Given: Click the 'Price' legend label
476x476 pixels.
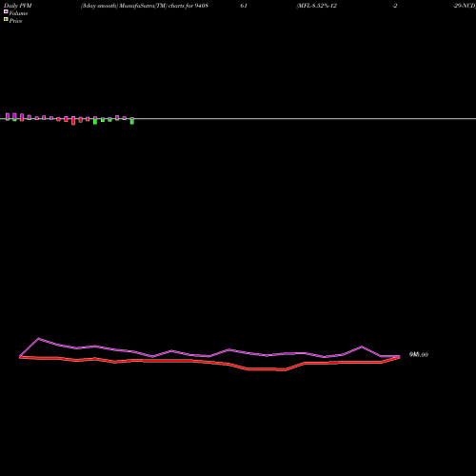Looking at the screenshot, I should [x=15, y=21].
